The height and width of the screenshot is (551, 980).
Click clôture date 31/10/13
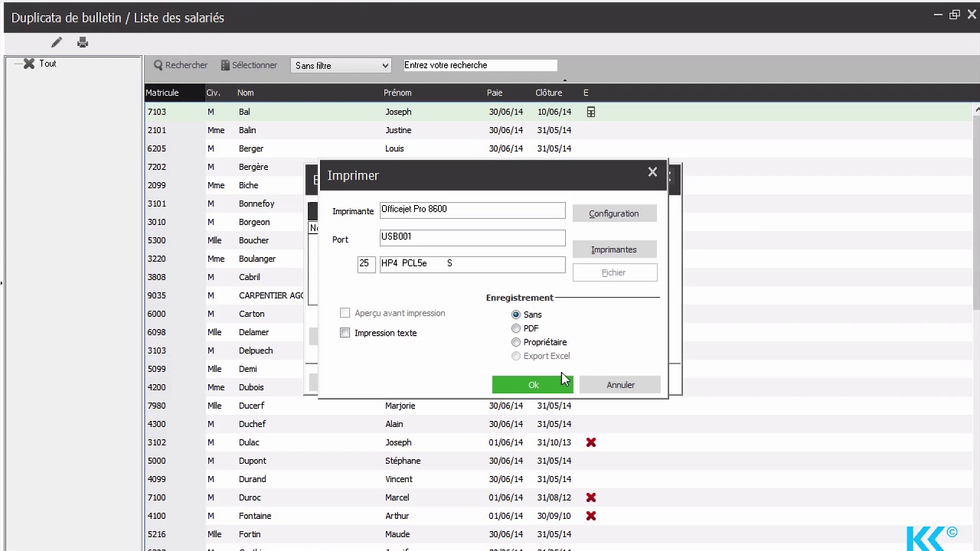click(554, 442)
